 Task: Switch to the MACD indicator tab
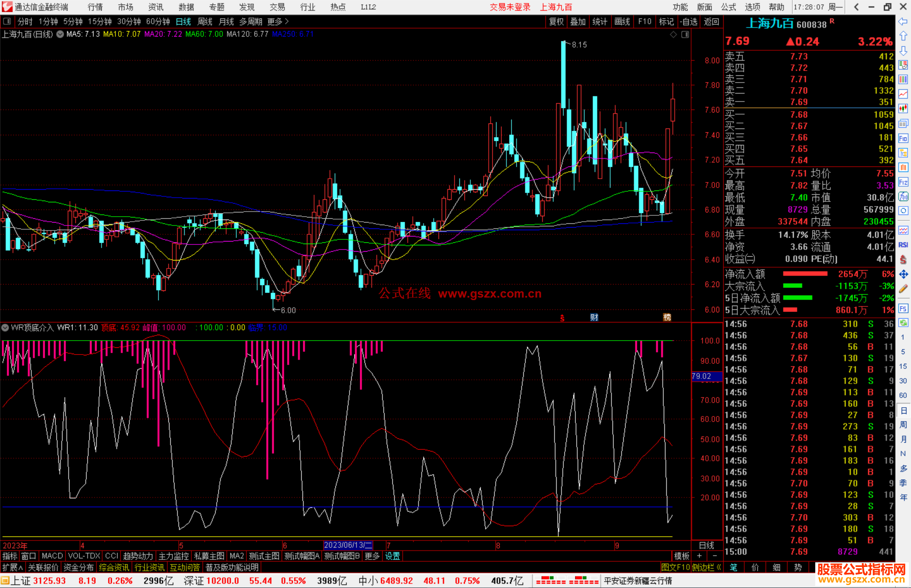52,556
